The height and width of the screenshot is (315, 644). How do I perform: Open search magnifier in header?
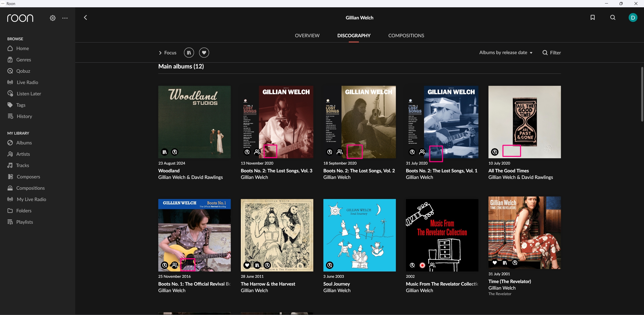[x=613, y=17]
